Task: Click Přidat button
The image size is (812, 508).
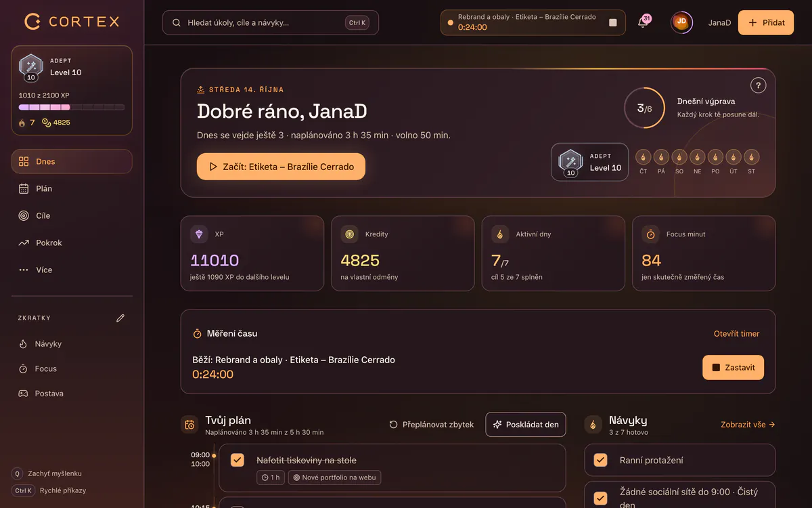Action: [x=766, y=22]
